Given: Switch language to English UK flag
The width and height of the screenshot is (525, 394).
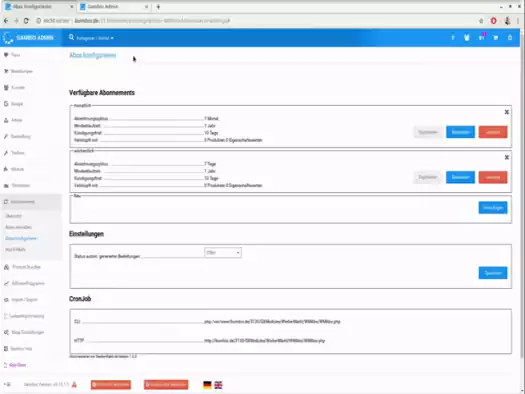Looking at the screenshot, I should tap(218, 385).
